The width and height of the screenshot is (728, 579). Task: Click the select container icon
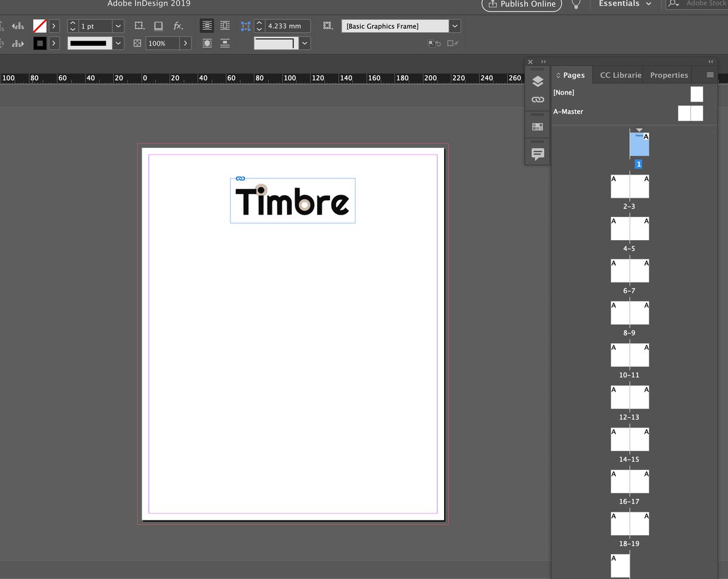[x=18, y=26]
